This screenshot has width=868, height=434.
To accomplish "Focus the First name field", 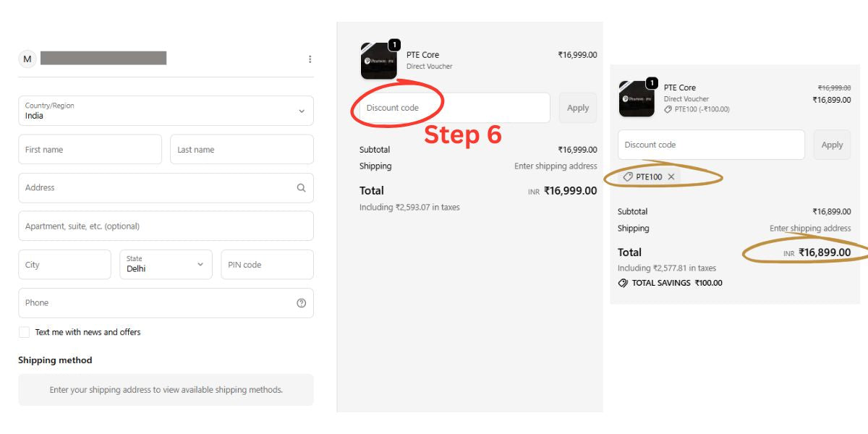I will click(90, 150).
